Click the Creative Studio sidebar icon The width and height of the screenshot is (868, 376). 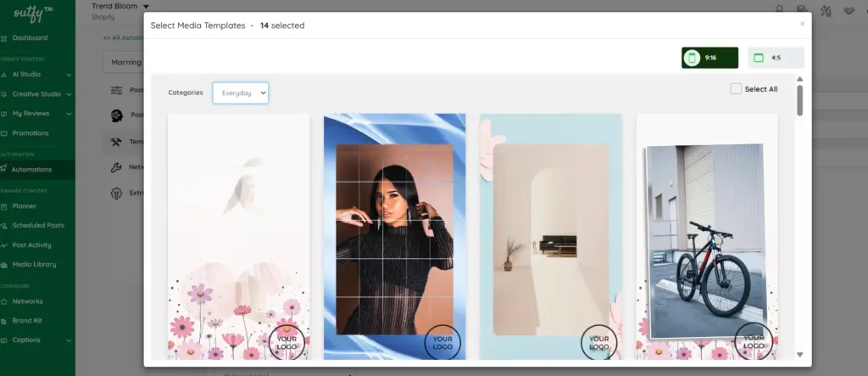(x=4, y=94)
